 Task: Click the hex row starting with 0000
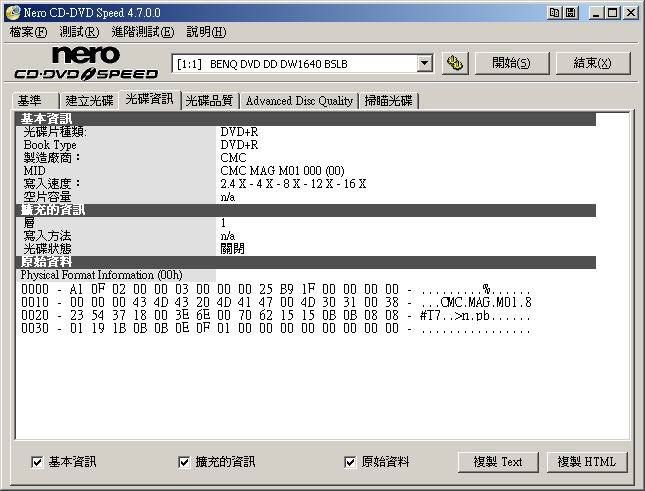276,290
